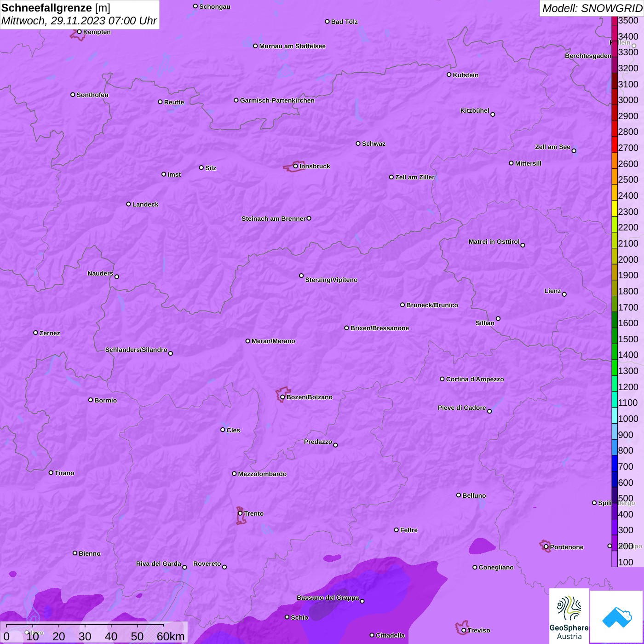Click the Schneefallgrenze [m] title
The image size is (644, 644).
(x=56, y=8)
